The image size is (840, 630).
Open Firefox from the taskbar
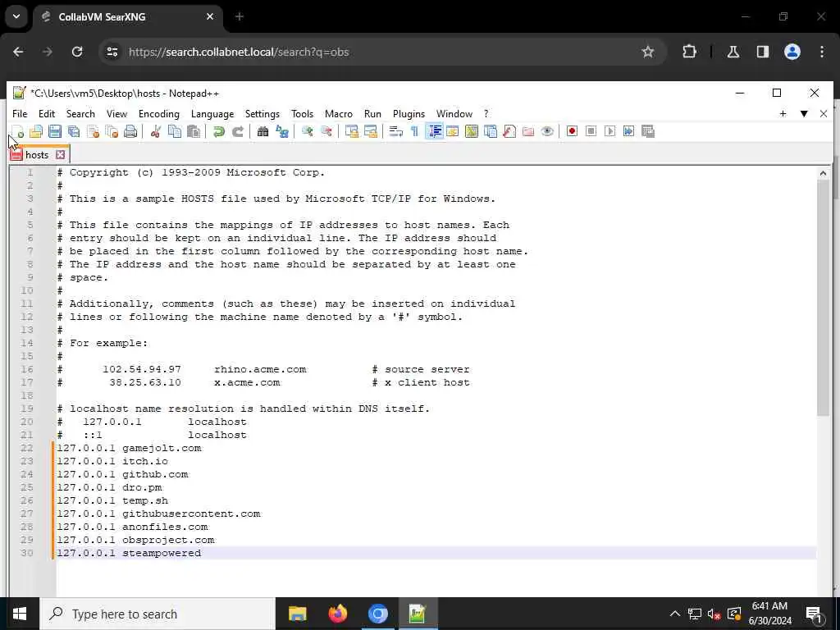pos(337,614)
